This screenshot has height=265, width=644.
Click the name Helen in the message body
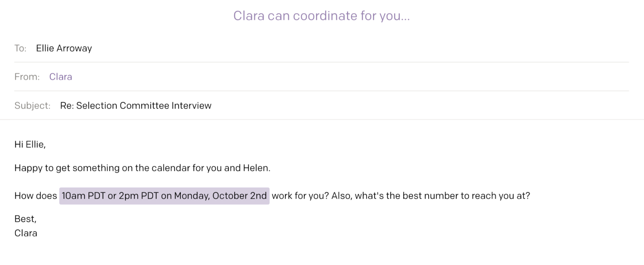[256, 168]
